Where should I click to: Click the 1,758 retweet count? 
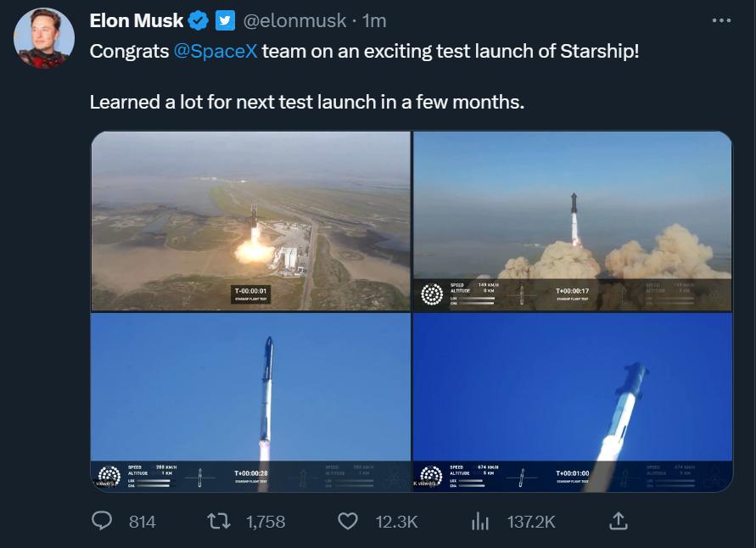pos(266,522)
